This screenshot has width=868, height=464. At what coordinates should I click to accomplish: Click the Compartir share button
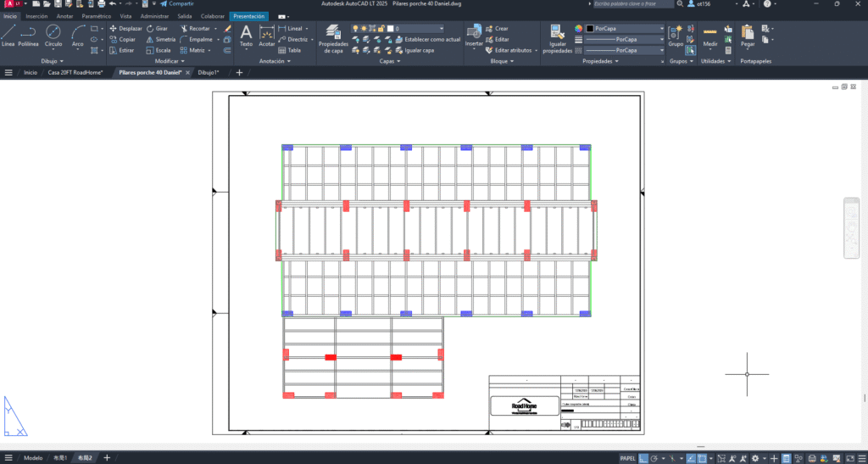pyautogui.click(x=176, y=4)
